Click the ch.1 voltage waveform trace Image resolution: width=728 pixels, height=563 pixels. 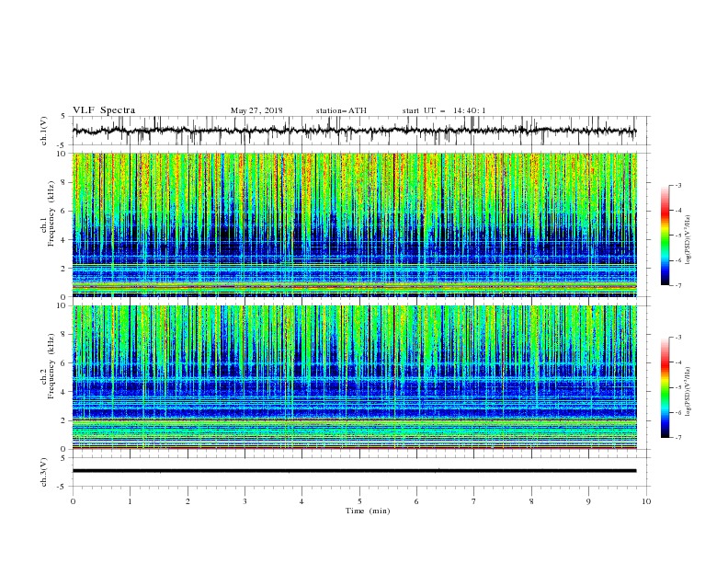[354, 131]
